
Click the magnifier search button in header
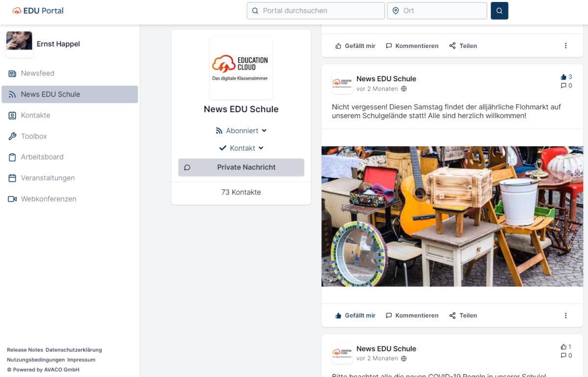pos(499,11)
